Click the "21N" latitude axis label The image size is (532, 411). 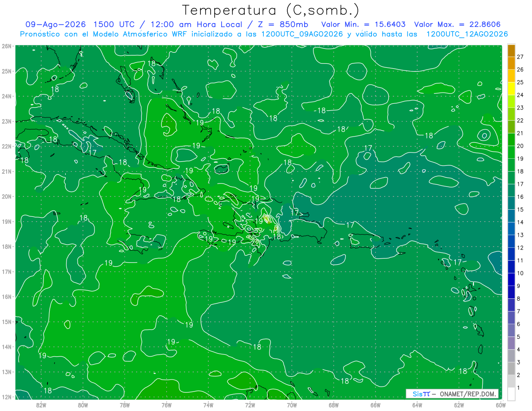coord(7,172)
